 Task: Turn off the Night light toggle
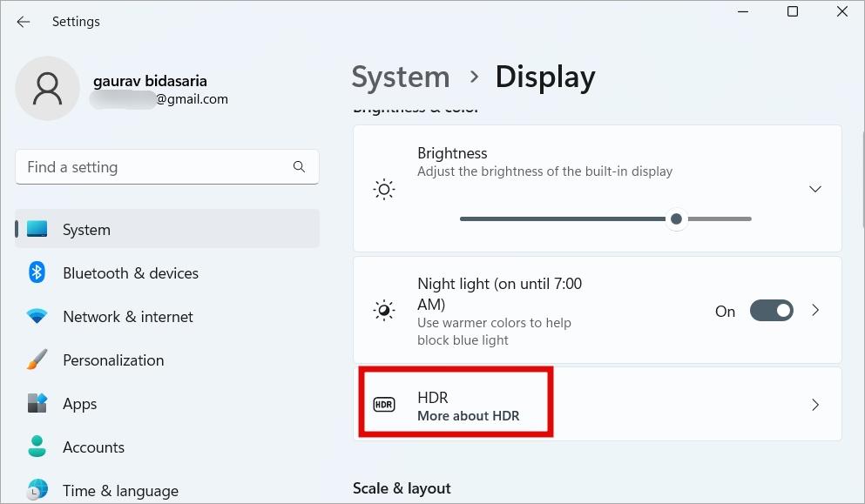[x=771, y=311]
